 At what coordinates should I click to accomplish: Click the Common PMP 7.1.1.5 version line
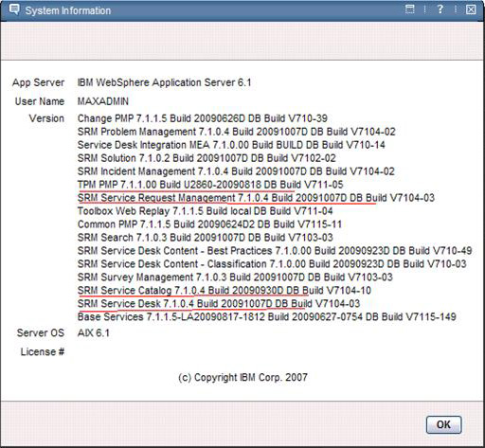point(209,224)
